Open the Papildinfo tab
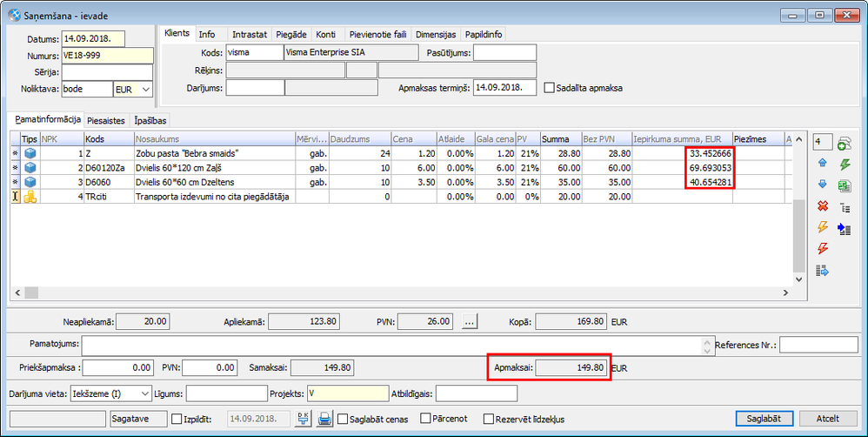Viewport: 868px width, 437px height. click(x=484, y=34)
